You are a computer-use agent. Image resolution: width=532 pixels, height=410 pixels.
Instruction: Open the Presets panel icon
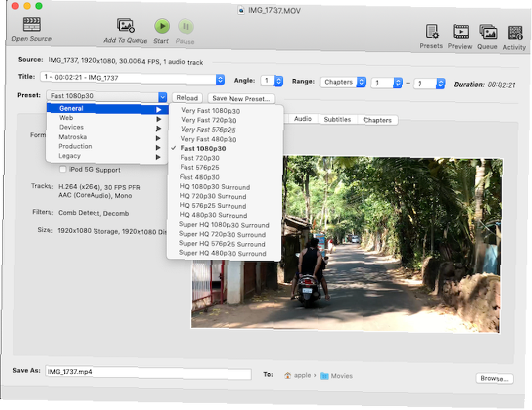432,32
